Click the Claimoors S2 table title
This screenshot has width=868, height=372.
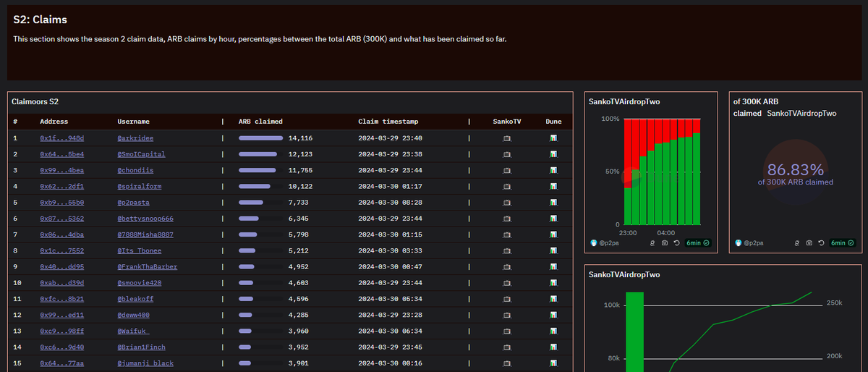pyautogui.click(x=35, y=102)
